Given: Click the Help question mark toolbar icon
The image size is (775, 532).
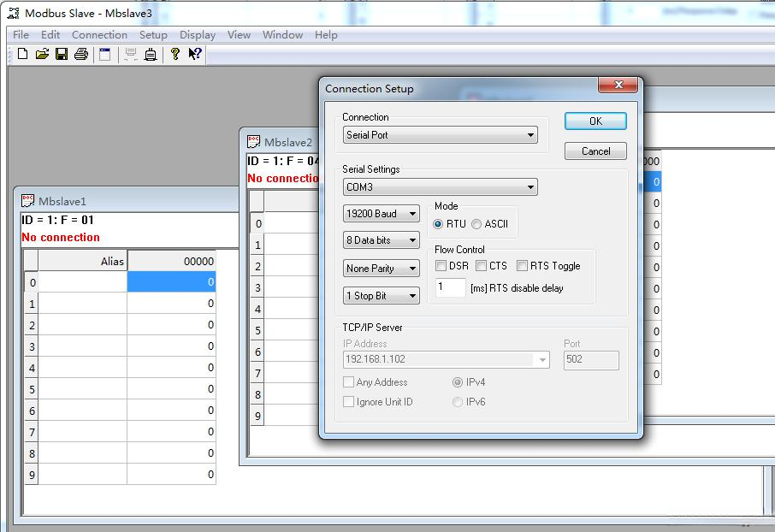Looking at the screenshot, I should point(175,54).
